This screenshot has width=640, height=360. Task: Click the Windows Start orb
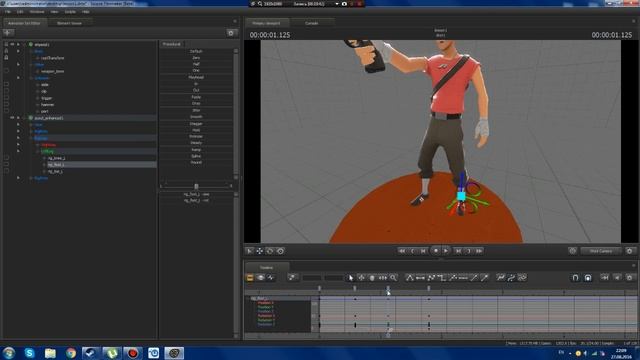pyautogui.click(x=9, y=353)
